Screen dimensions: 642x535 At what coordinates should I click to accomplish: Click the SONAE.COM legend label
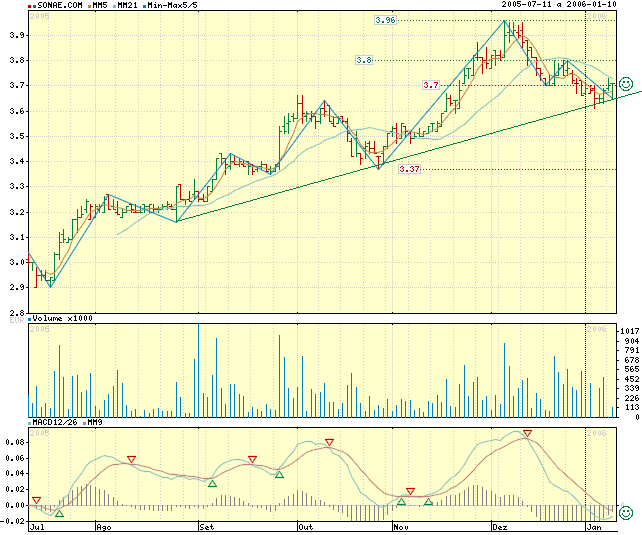60,5
